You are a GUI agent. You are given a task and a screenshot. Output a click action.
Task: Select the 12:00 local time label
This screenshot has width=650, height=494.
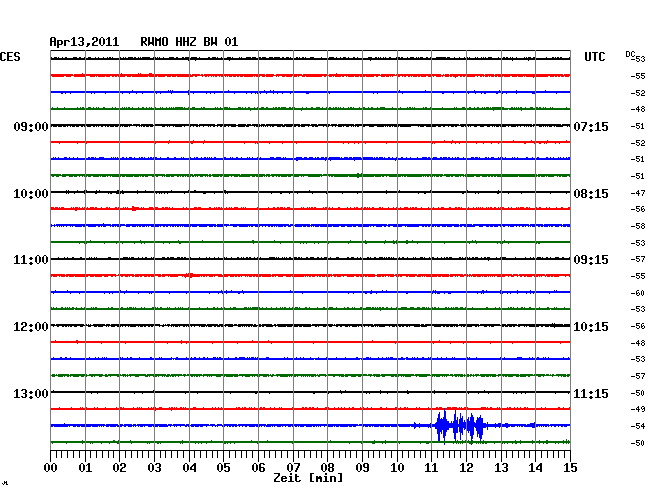click(x=31, y=327)
